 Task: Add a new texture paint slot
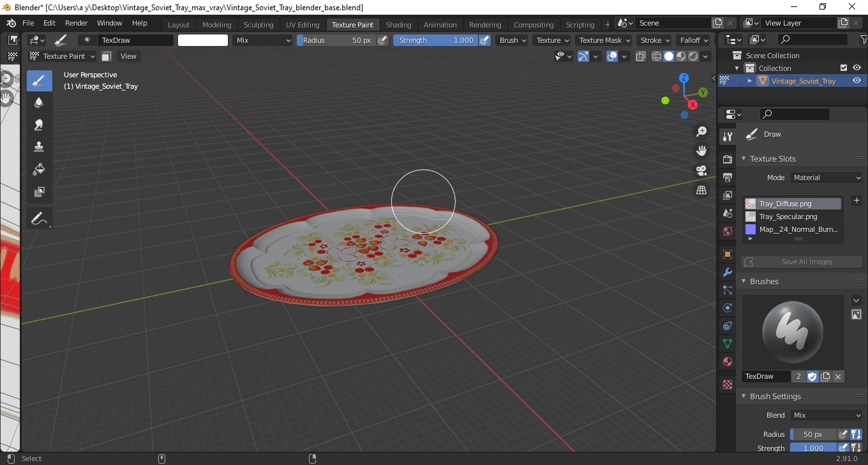[x=857, y=201]
